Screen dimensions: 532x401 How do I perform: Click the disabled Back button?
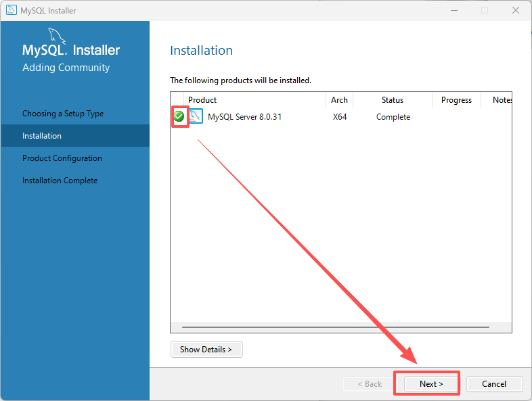(369, 383)
